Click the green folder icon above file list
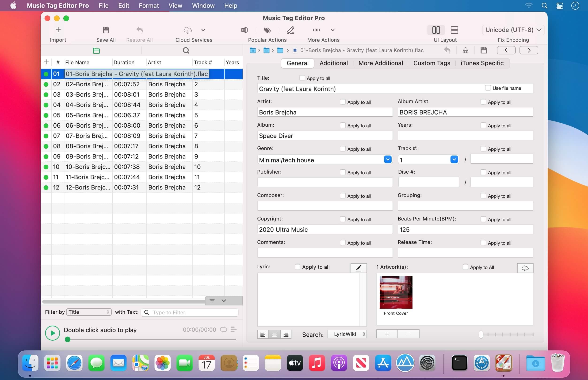The image size is (588, 380). pos(96,51)
